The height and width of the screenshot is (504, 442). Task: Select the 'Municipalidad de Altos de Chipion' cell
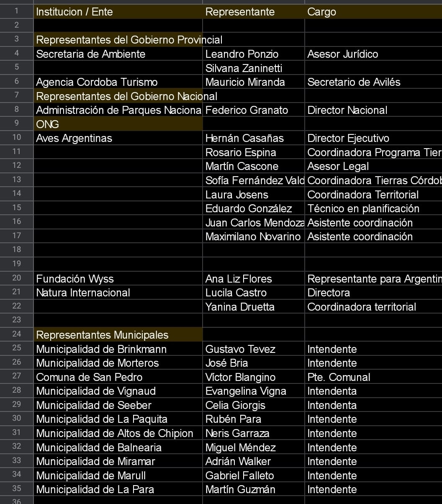pyautogui.click(x=118, y=433)
